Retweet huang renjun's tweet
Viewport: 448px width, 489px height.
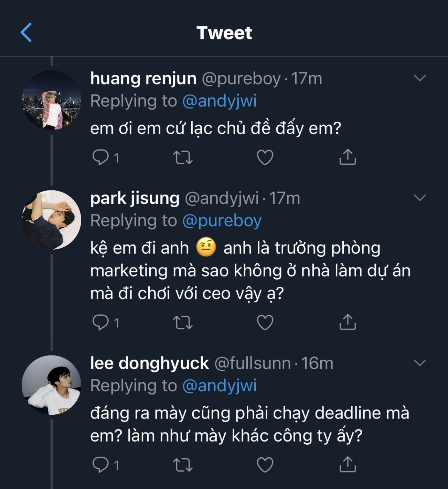point(183,157)
